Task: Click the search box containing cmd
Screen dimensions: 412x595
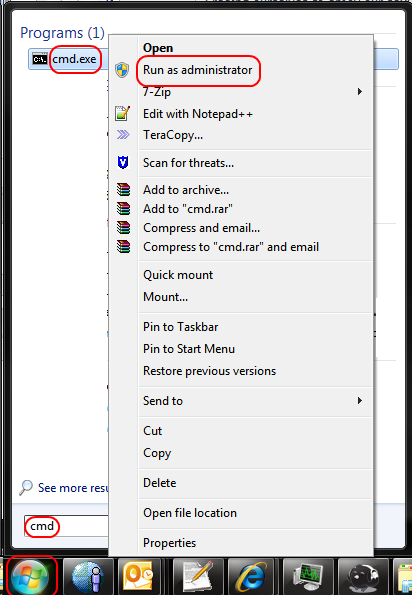Action: 66,526
